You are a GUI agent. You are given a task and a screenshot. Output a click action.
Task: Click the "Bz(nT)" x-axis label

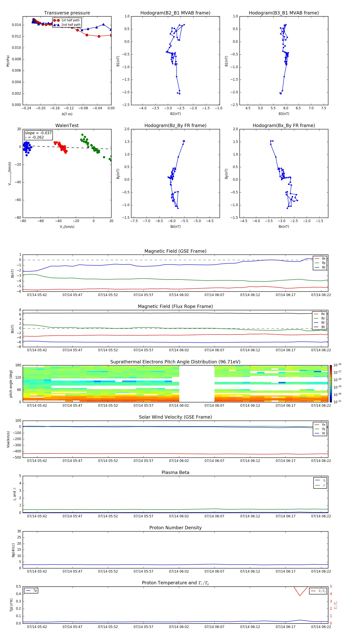click(x=175, y=227)
